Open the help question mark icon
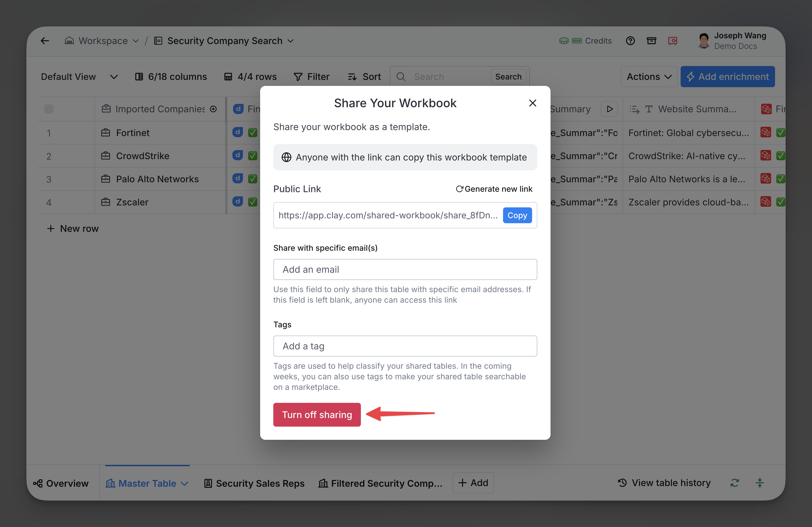The image size is (812, 527). pos(630,41)
